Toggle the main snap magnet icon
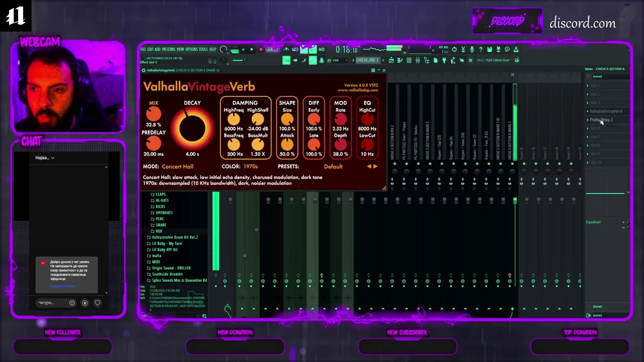This screenshot has height=362, width=644. tap(329, 60)
